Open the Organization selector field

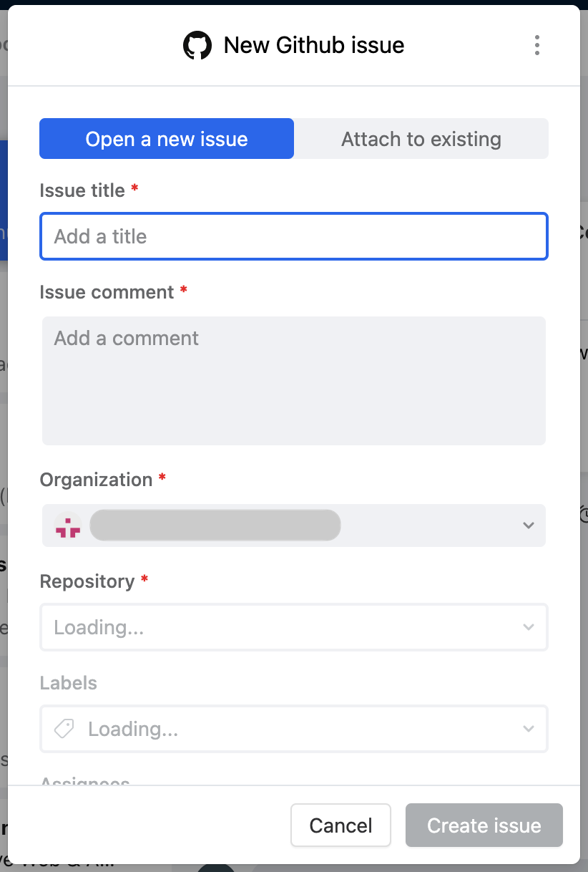(294, 525)
